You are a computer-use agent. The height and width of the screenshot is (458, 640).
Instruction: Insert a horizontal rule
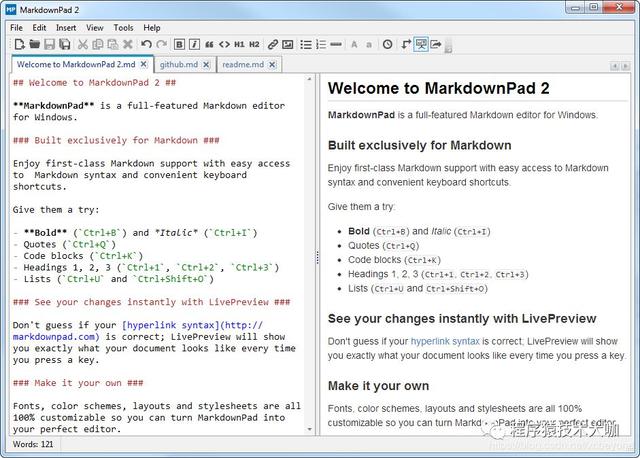[x=336, y=44]
